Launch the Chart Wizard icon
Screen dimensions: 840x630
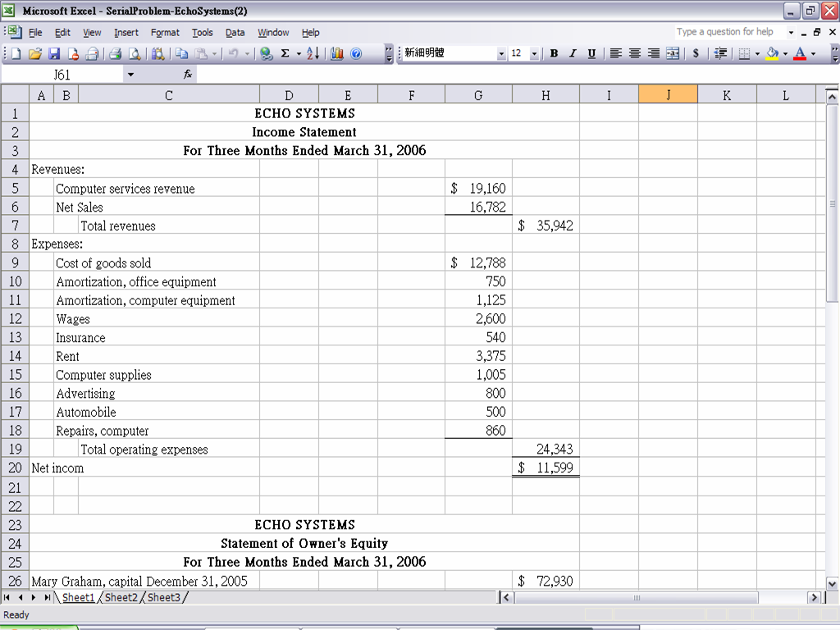coord(337,53)
